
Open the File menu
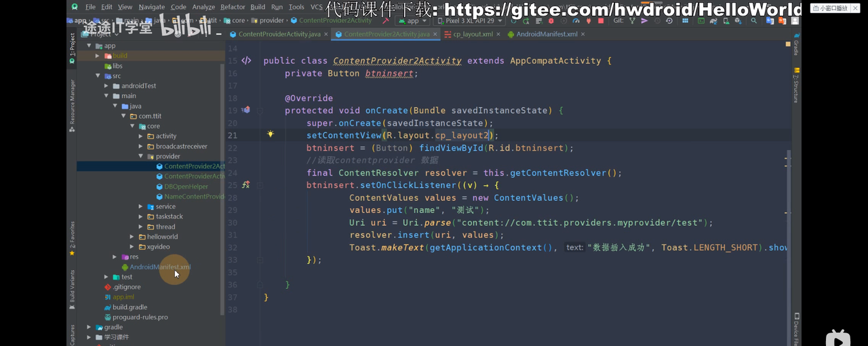tap(91, 7)
